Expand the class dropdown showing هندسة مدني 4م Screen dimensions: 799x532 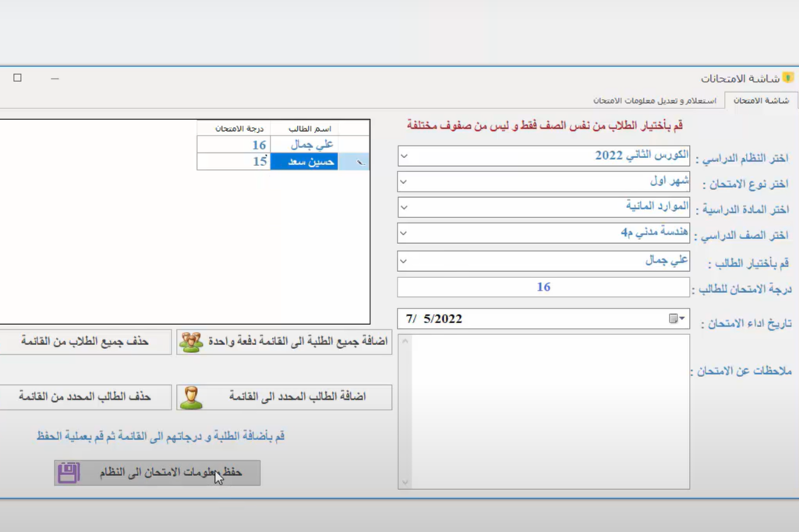(x=404, y=233)
